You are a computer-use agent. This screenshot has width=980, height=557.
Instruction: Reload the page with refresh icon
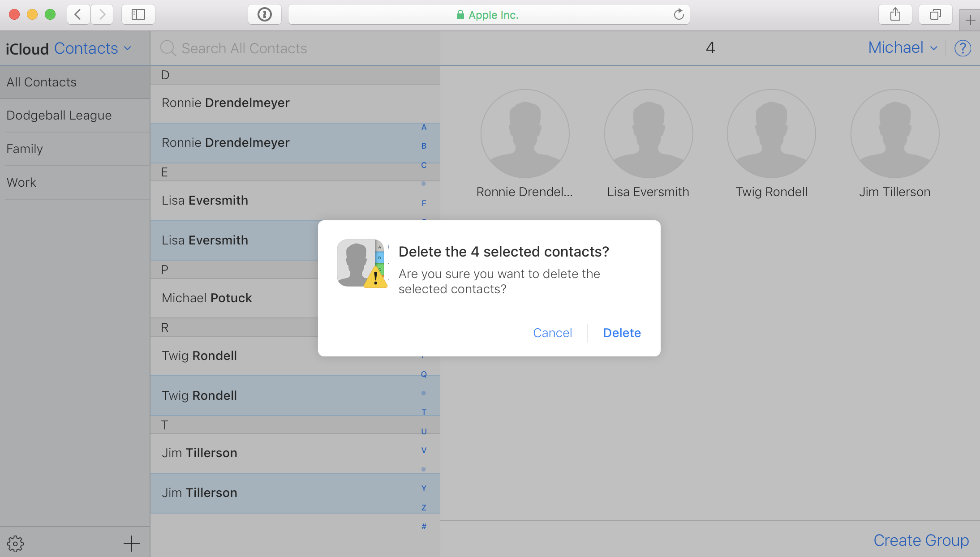[679, 14]
